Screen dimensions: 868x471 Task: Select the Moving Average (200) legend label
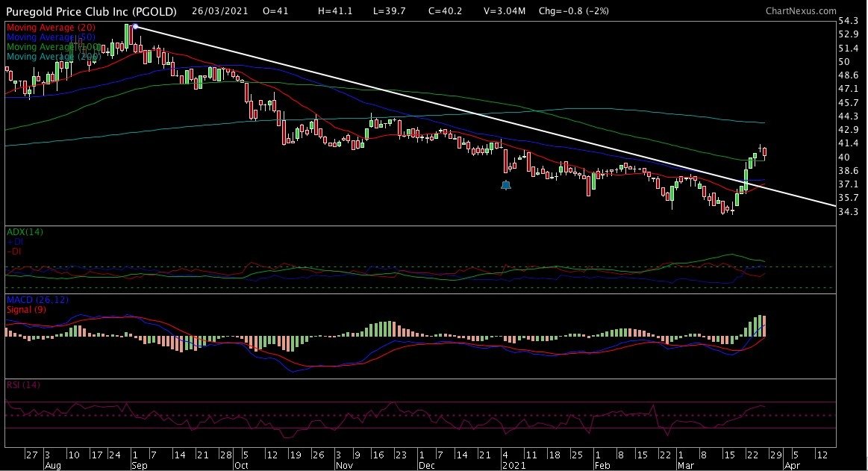[54, 57]
